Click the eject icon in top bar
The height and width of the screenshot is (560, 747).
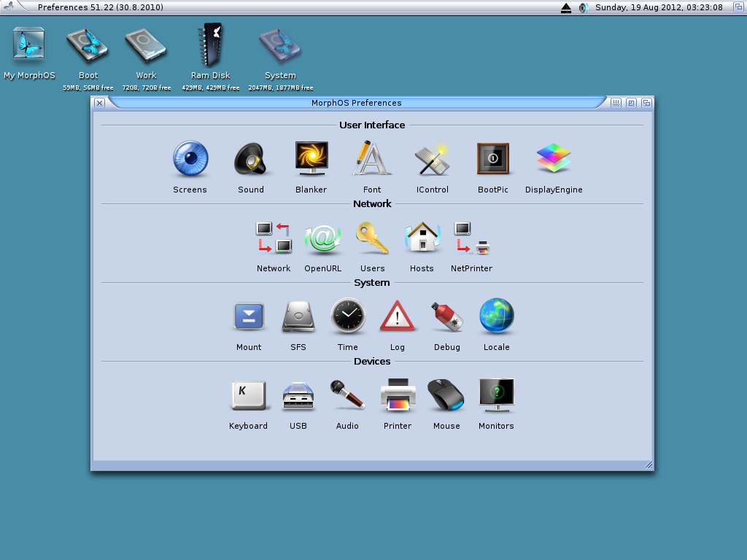click(x=565, y=7)
